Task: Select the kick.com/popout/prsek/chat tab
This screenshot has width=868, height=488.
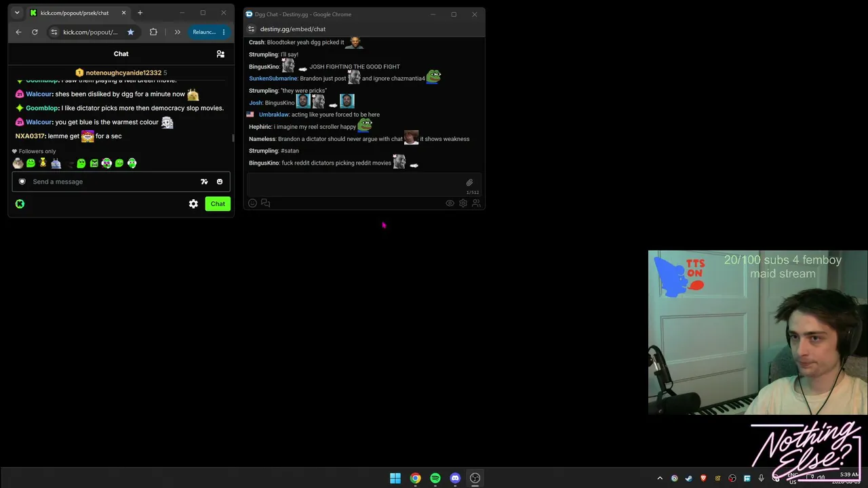Action: click(78, 13)
